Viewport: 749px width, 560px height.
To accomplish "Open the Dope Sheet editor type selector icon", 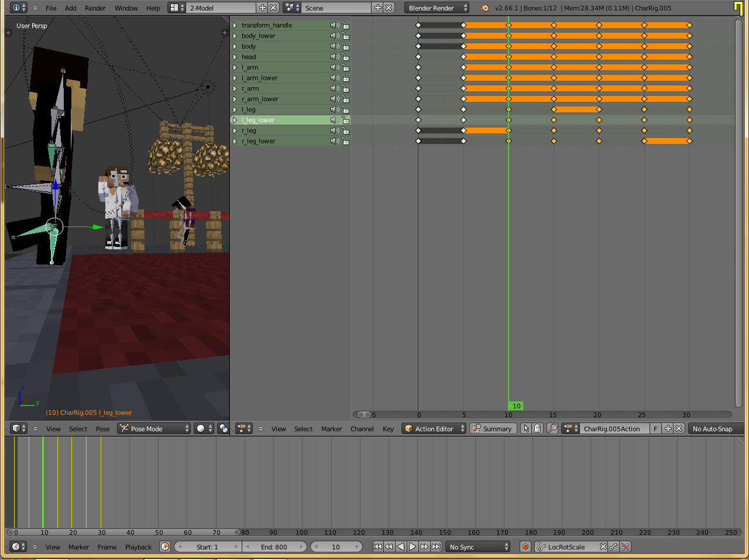I will click(244, 428).
